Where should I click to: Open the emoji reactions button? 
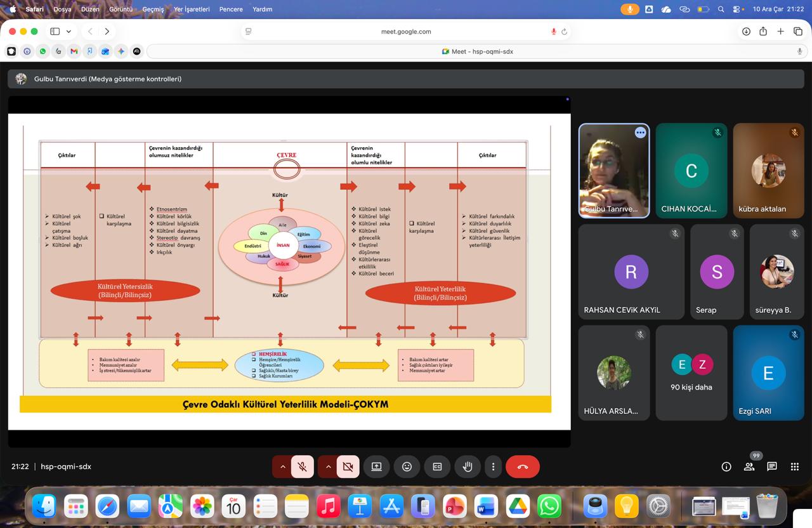407,466
